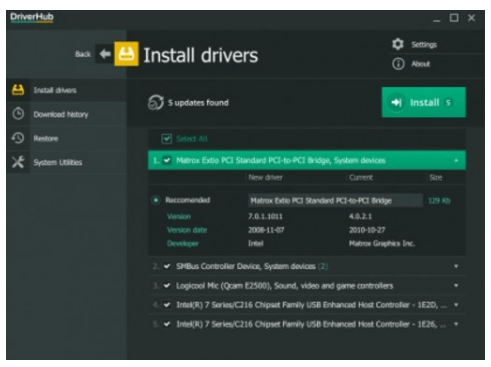Image resolution: width=491 pixels, height=367 pixels.
Task: Uncheck Intel USB Enhanced Host Controller 1E26
Action: tap(167, 324)
